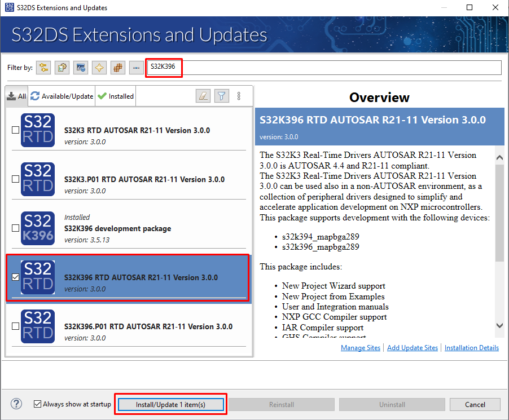Click the Filter by: label

pos(20,68)
